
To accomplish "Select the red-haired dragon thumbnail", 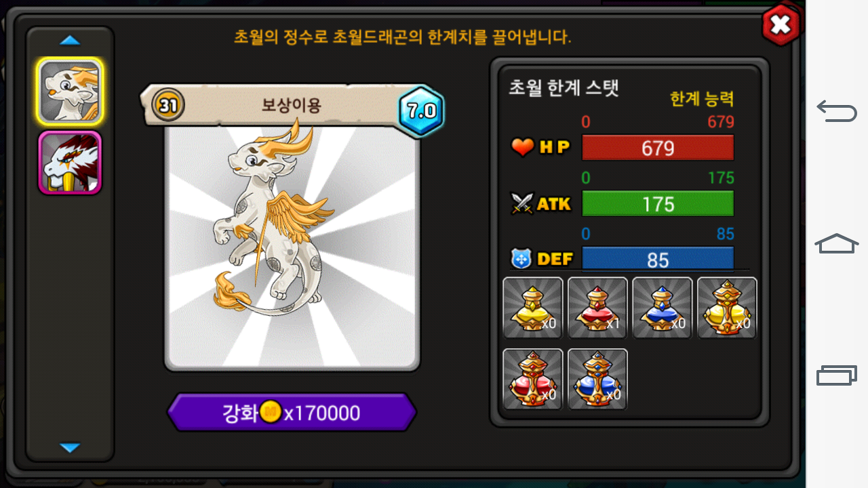I will click(71, 163).
